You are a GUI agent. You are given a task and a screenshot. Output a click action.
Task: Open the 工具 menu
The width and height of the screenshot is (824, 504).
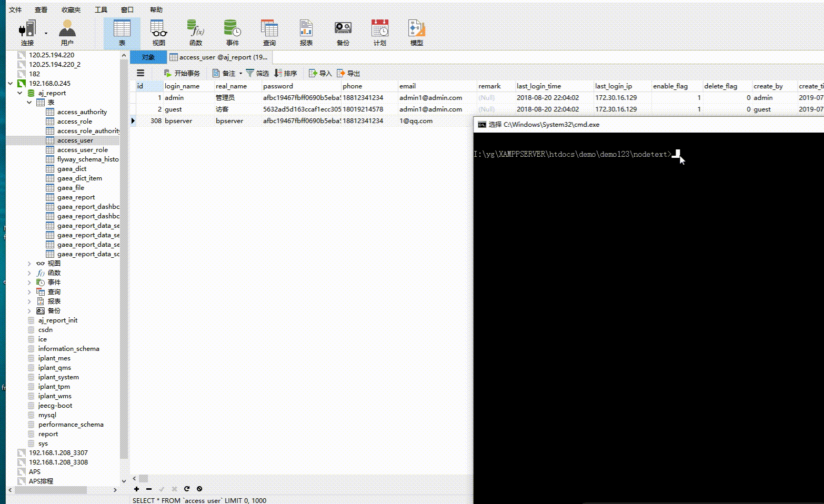click(x=101, y=9)
